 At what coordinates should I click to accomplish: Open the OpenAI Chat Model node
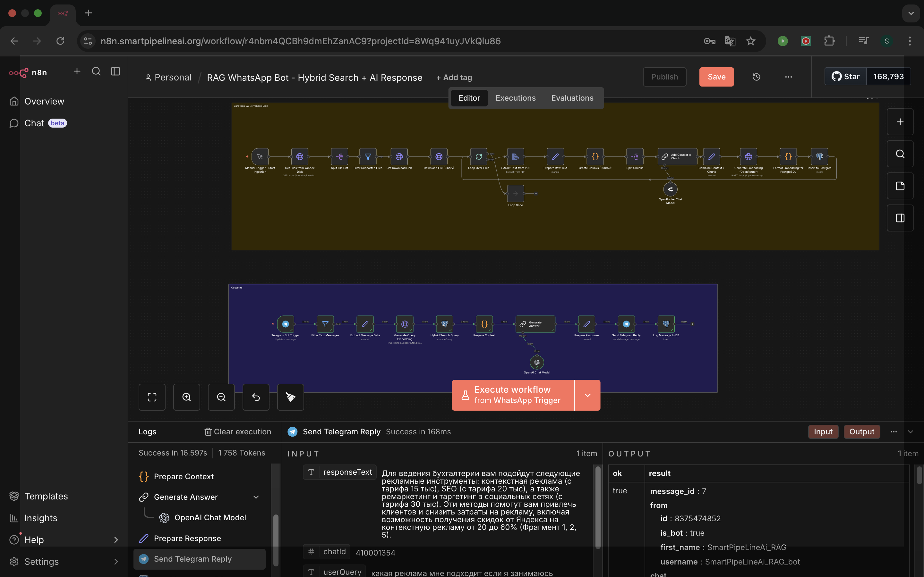point(537,362)
